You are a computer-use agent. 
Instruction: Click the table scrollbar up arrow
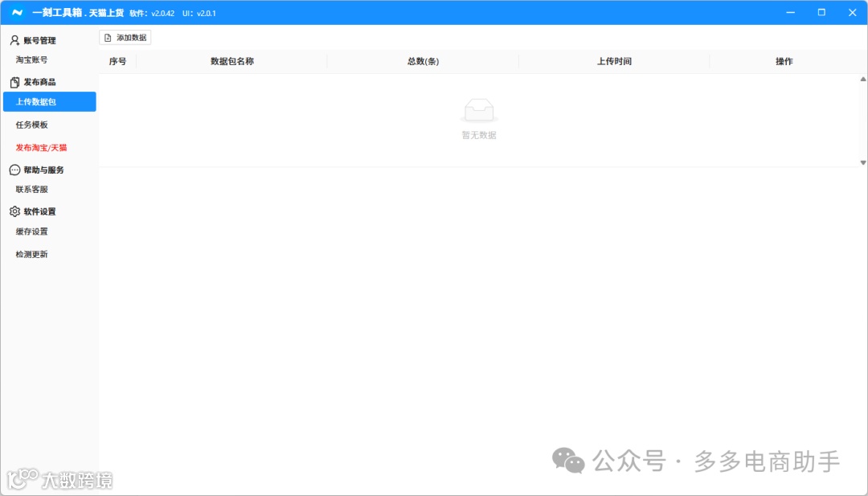click(x=863, y=79)
